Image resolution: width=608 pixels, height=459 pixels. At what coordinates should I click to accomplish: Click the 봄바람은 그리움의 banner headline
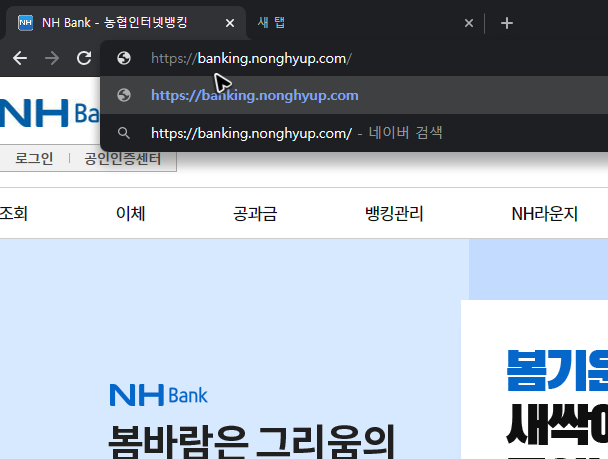(251, 441)
